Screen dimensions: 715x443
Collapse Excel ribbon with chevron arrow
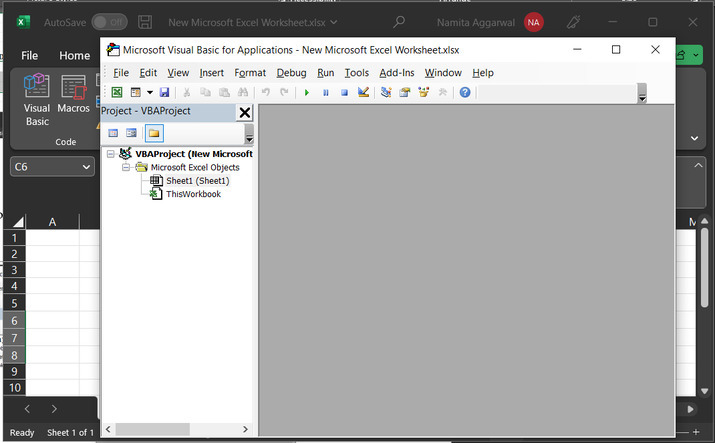point(694,138)
